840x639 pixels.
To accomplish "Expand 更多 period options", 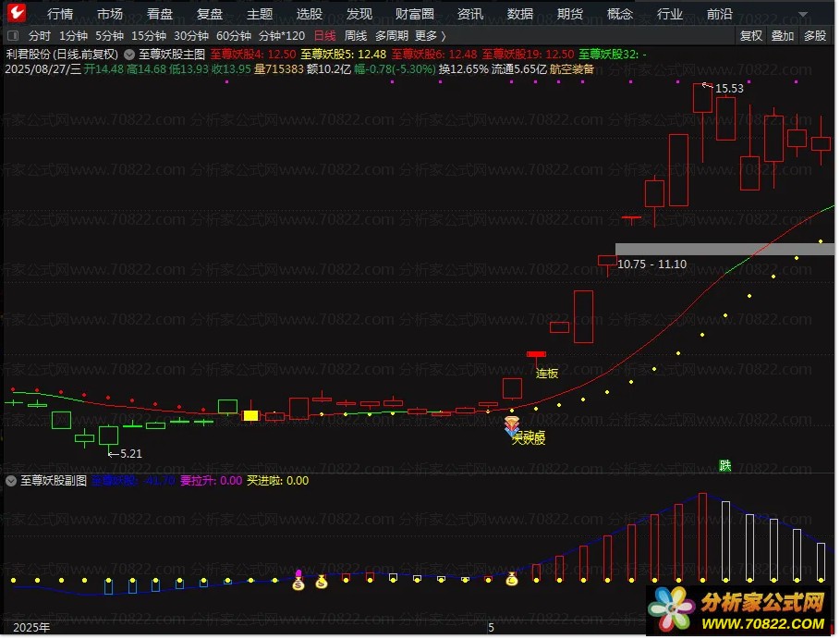I will [x=431, y=36].
